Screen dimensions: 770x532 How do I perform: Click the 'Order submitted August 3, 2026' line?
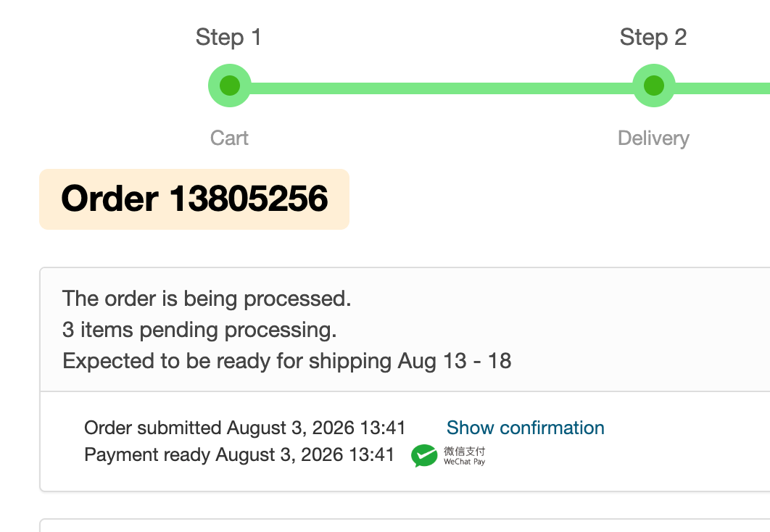[x=244, y=428]
